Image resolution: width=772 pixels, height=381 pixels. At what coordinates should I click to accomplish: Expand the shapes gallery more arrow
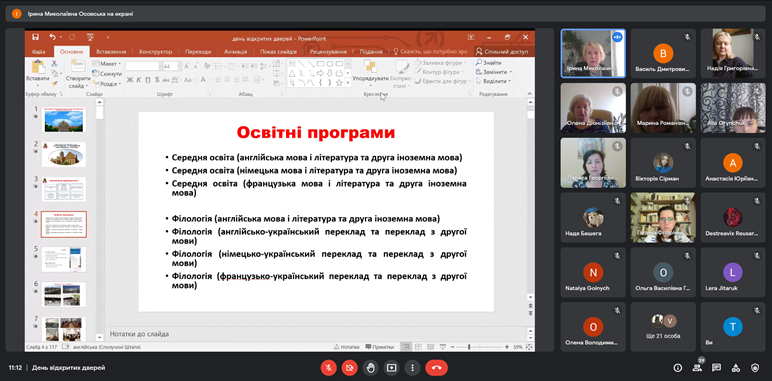click(x=348, y=84)
